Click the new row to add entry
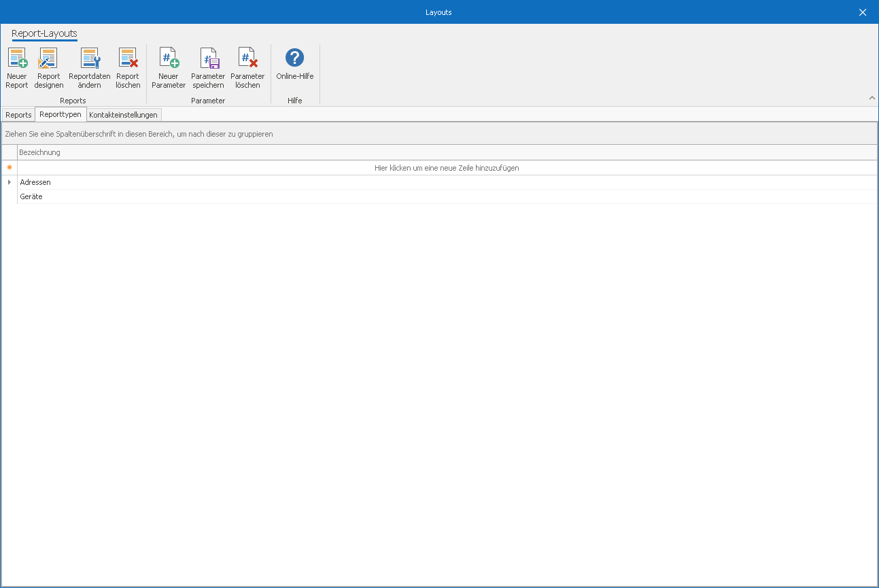 click(x=447, y=168)
